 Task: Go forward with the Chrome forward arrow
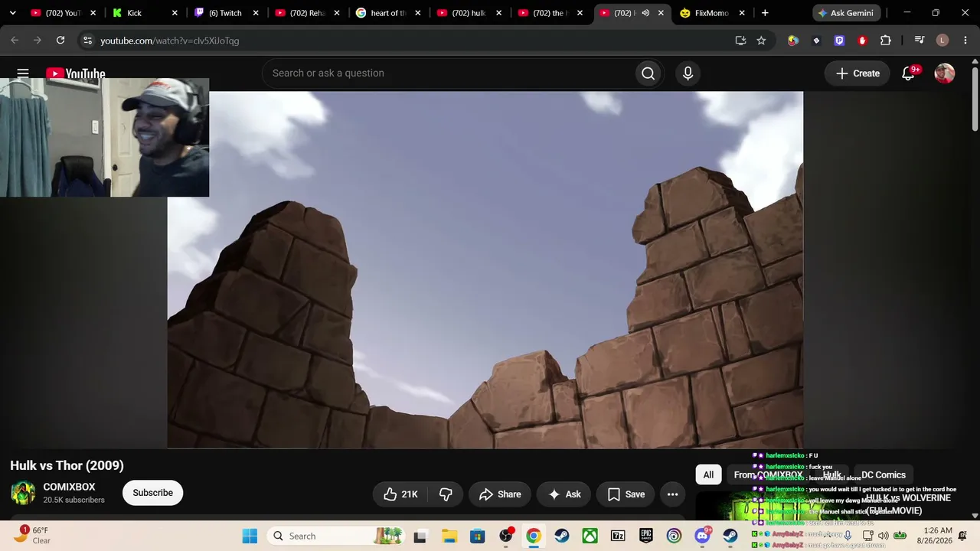[37, 41]
